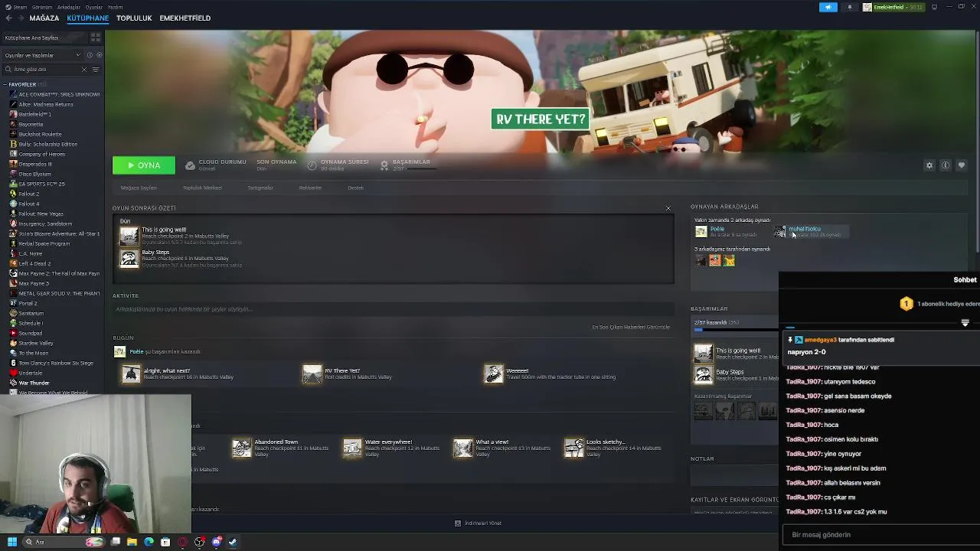Open the advanced filter options icon

click(x=96, y=70)
